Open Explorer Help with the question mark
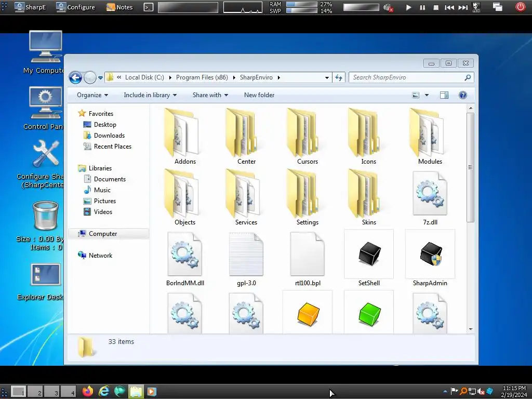Viewport: 532px width, 399px height. [462, 96]
